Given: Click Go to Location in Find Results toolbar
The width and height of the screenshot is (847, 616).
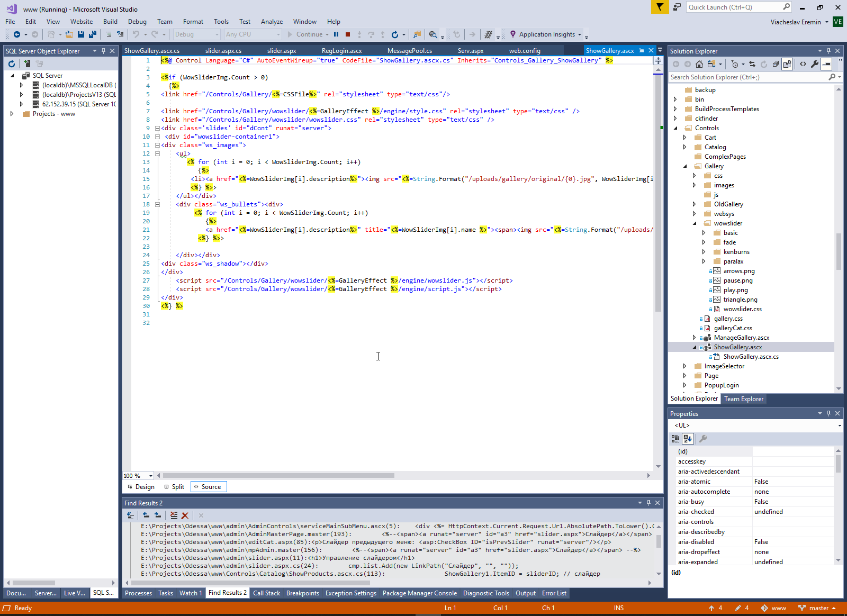Looking at the screenshot, I should [130, 515].
